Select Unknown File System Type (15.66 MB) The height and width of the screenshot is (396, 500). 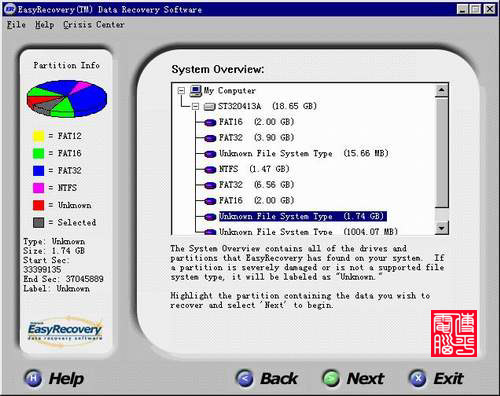(304, 154)
